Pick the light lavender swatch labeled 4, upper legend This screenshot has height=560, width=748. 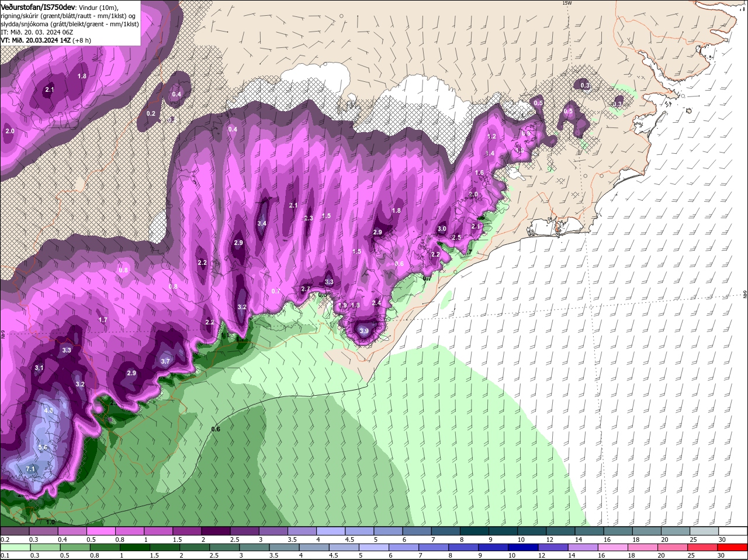coord(331,530)
